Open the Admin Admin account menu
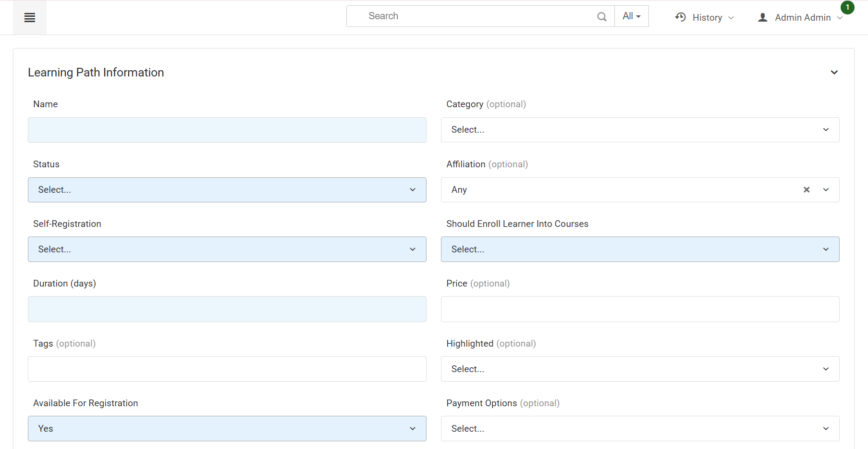868x449 pixels. click(x=803, y=18)
